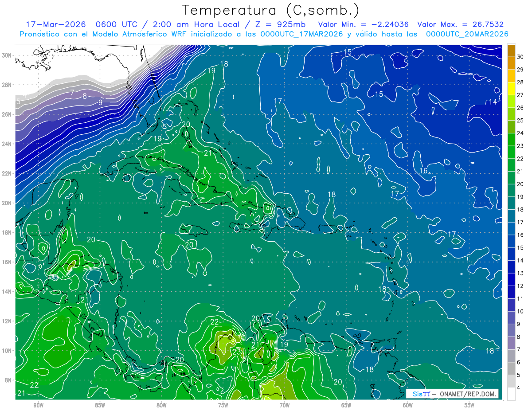532x411 pixels.
Task: Click the color scale label '12'
Action: [x=521, y=286]
